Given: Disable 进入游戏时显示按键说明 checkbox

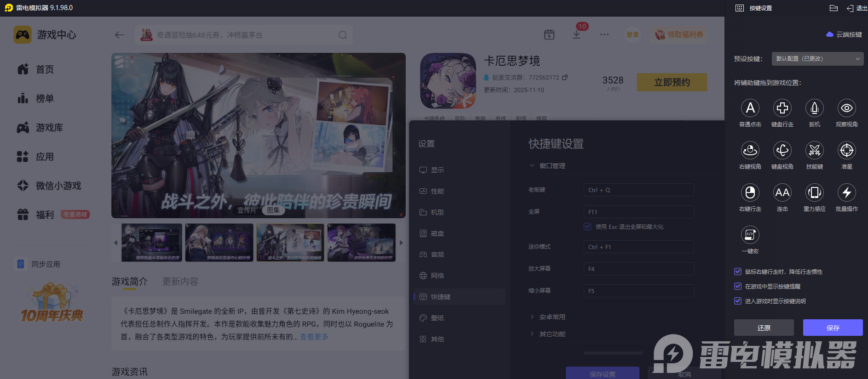Looking at the screenshot, I should pyautogui.click(x=738, y=301).
